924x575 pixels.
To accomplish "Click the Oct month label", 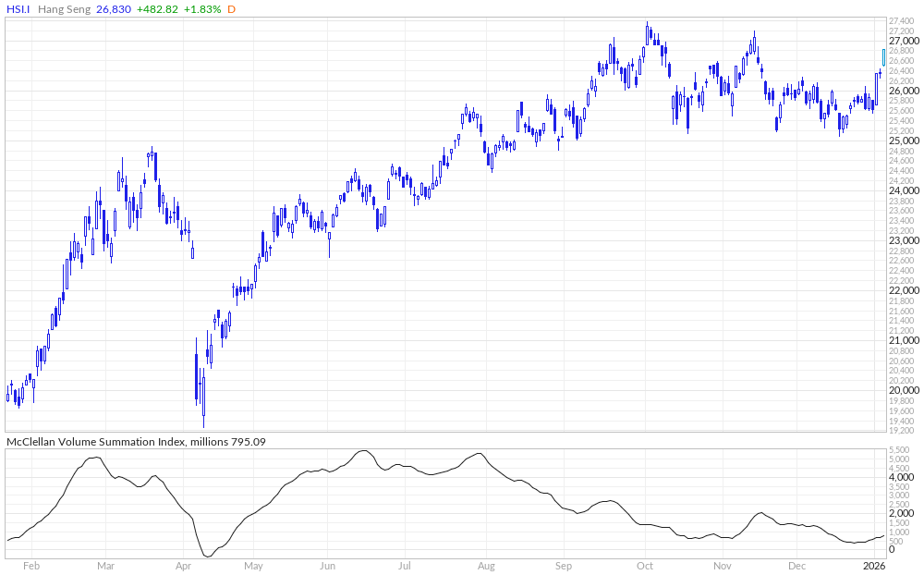I will 645,563.
